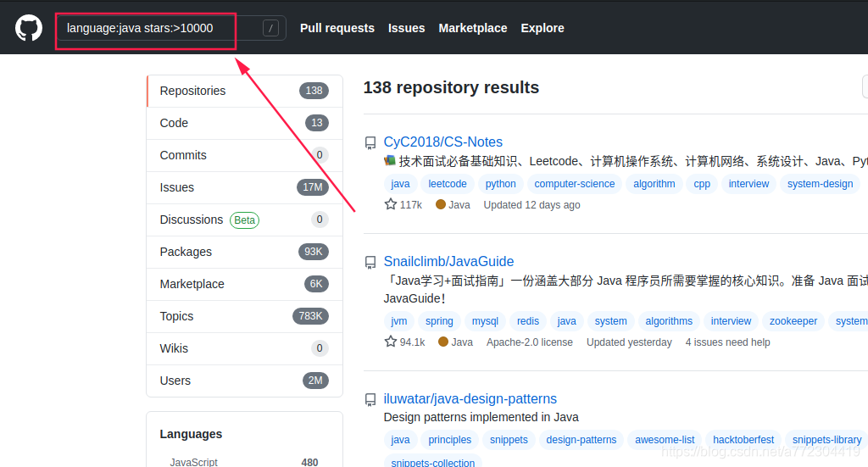Image resolution: width=868 pixels, height=467 pixels.
Task: Click the computer-science topic tag
Action: 574,184
